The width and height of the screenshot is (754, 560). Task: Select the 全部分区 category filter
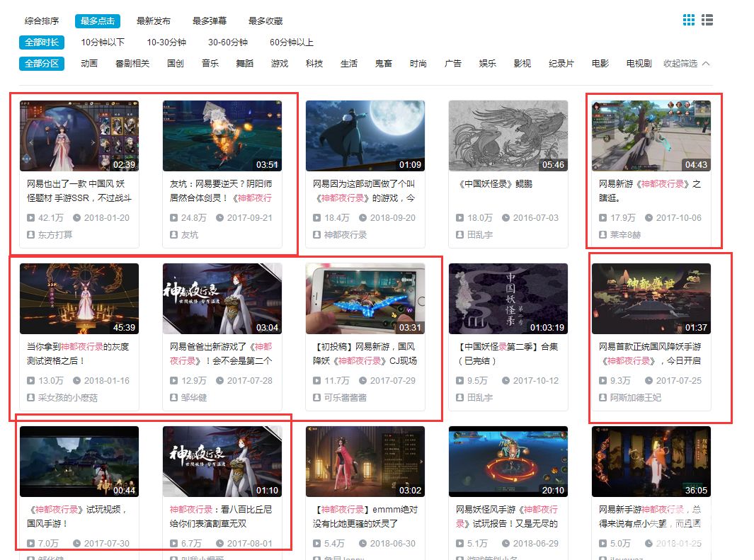pos(42,64)
